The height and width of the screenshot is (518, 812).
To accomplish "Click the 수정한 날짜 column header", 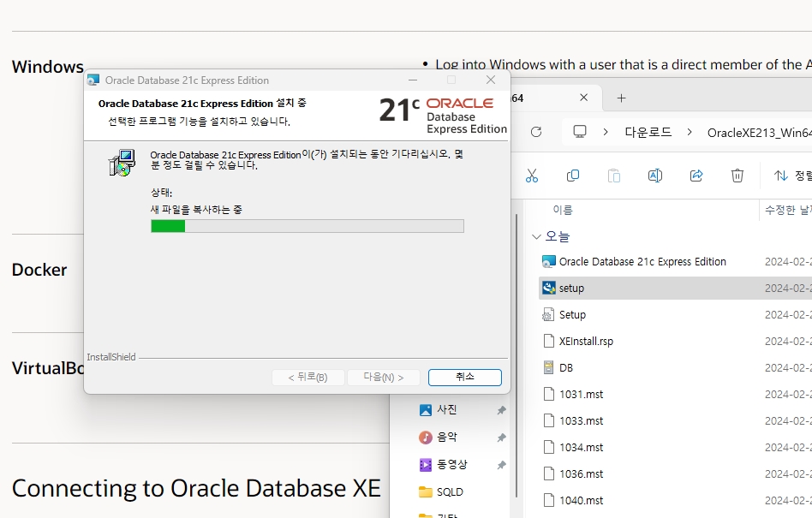I will coord(788,210).
